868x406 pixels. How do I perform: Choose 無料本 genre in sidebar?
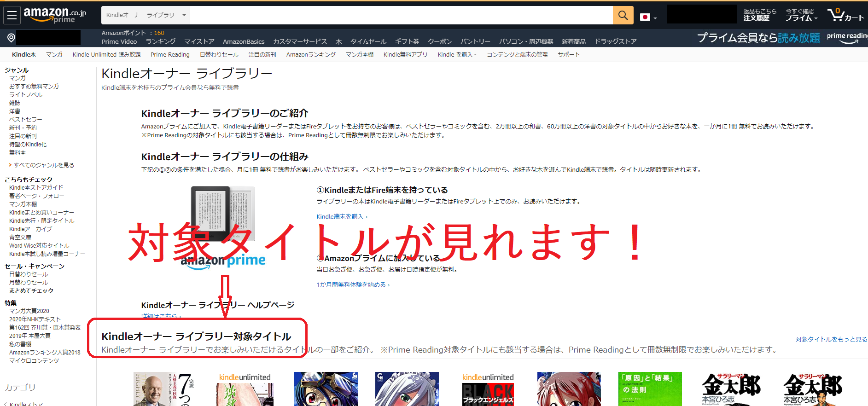(x=17, y=153)
